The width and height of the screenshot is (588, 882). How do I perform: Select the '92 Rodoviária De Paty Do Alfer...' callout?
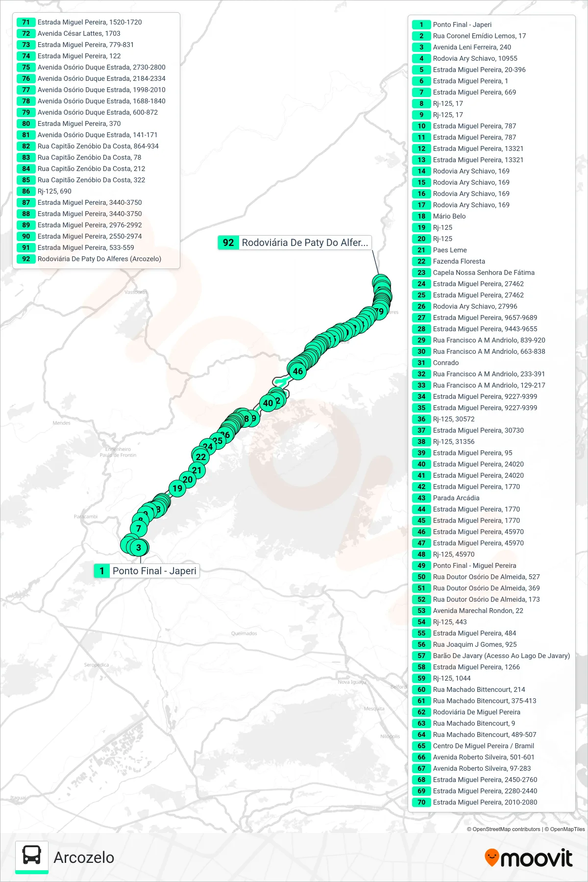[x=294, y=243]
